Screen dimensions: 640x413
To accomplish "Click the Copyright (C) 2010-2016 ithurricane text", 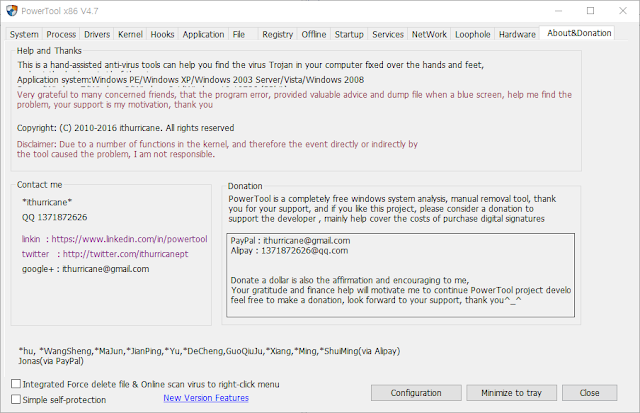I will pyautogui.click(x=125, y=128).
